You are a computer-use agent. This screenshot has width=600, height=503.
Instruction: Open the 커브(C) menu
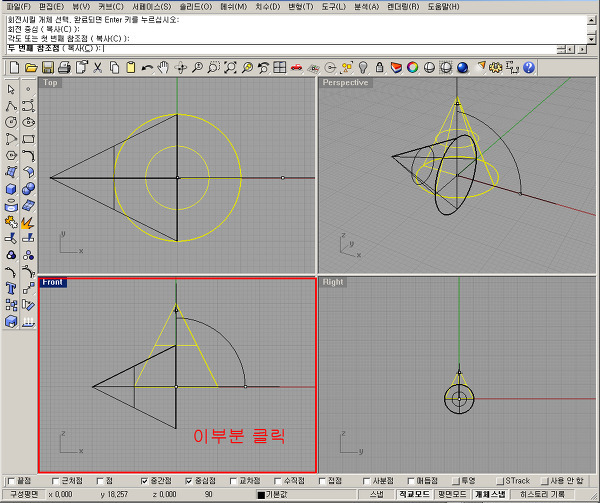point(111,7)
